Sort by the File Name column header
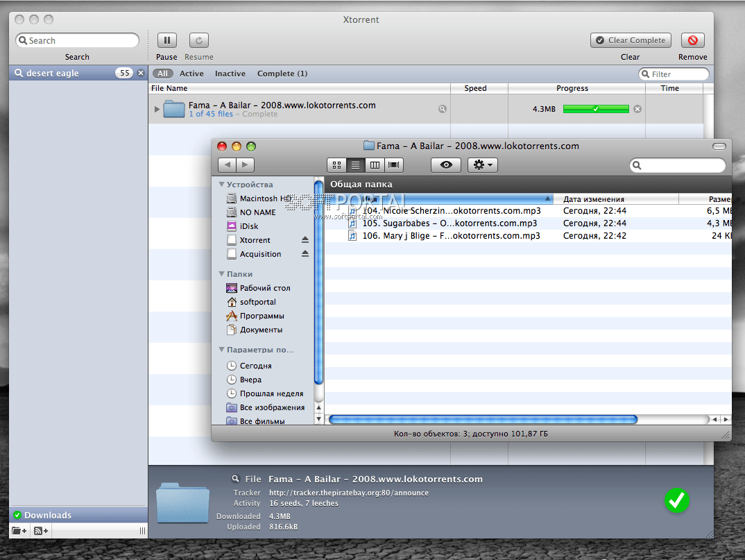Image resolution: width=745 pixels, height=560 pixels. [300, 88]
